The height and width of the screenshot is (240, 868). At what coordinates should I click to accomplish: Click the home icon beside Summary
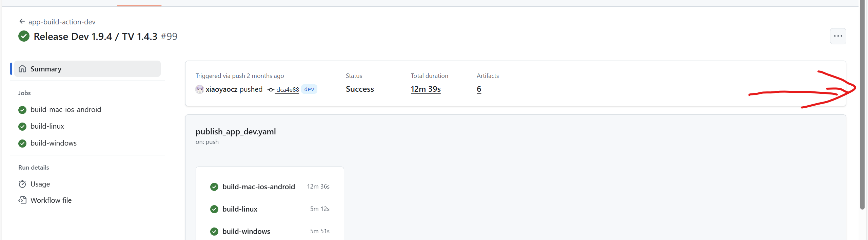point(22,69)
